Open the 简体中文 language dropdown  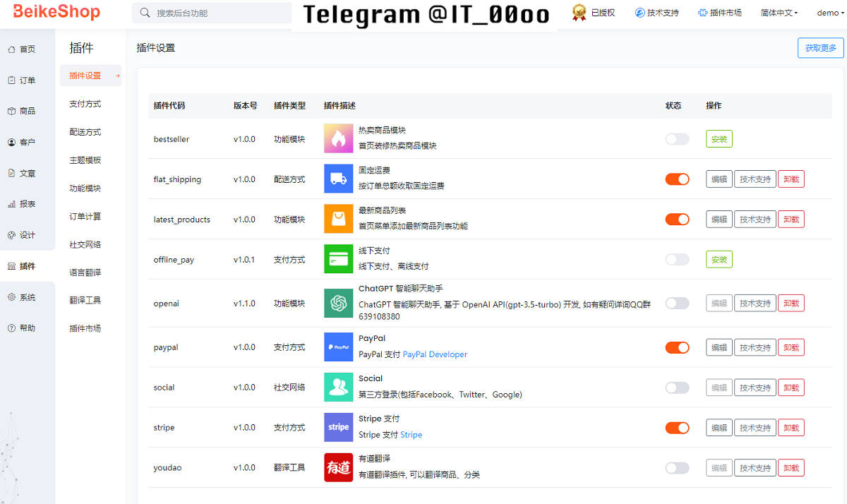(779, 13)
